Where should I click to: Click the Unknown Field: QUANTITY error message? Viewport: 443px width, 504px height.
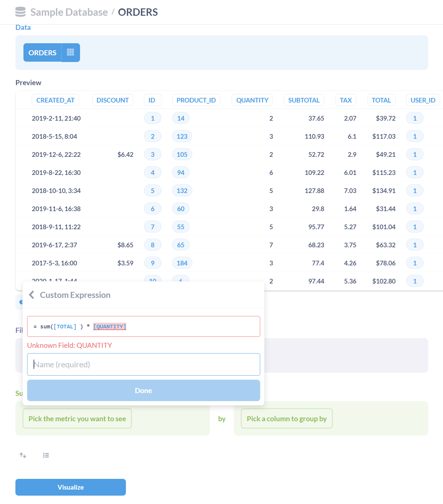point(70,345)
